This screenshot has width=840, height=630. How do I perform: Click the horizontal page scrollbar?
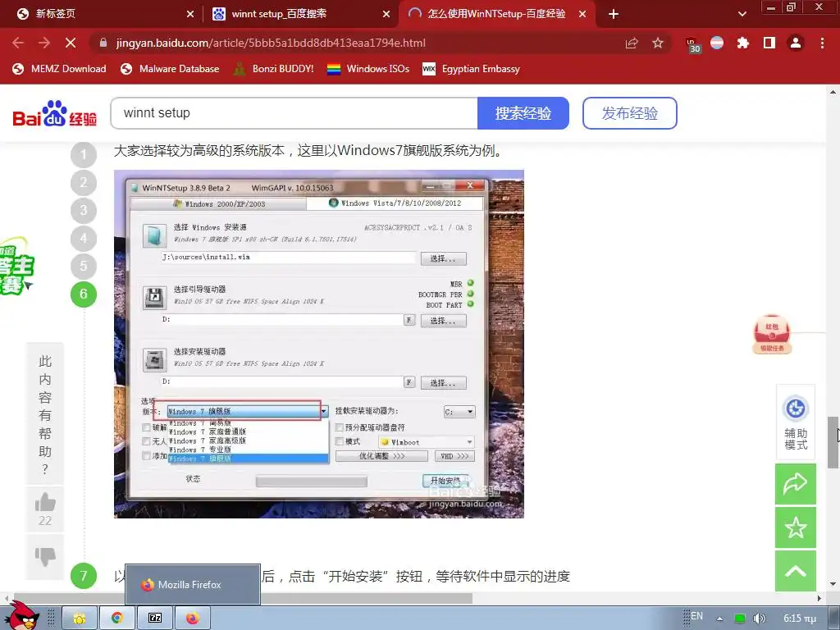click(x=241, y=598)
